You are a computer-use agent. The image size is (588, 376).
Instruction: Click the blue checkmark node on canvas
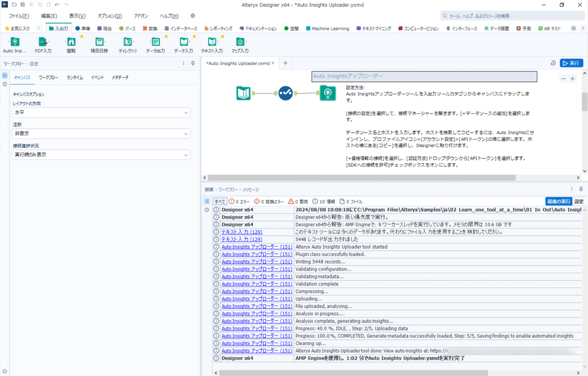click(285, 93)
